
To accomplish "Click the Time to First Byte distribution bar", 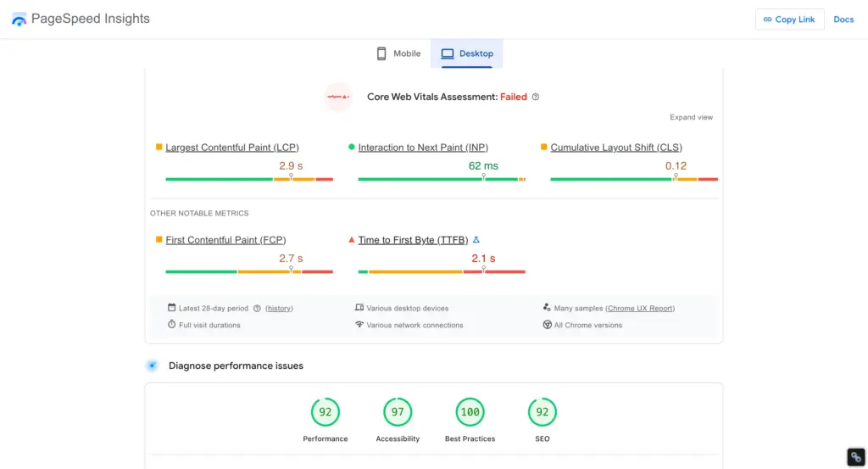I will 441,271.
